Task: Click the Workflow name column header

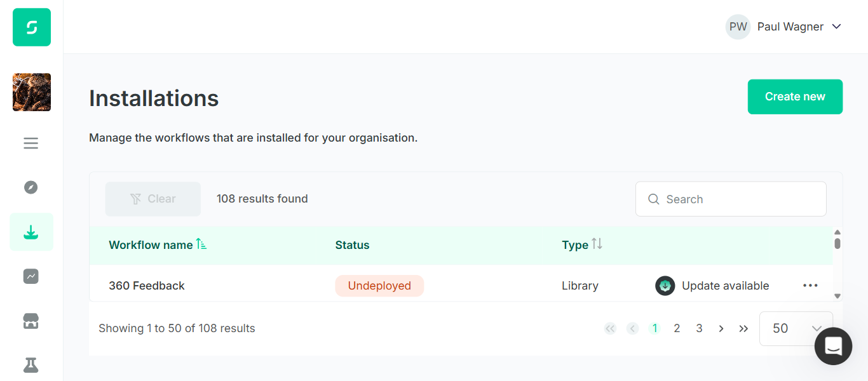Action: (151, 245)
